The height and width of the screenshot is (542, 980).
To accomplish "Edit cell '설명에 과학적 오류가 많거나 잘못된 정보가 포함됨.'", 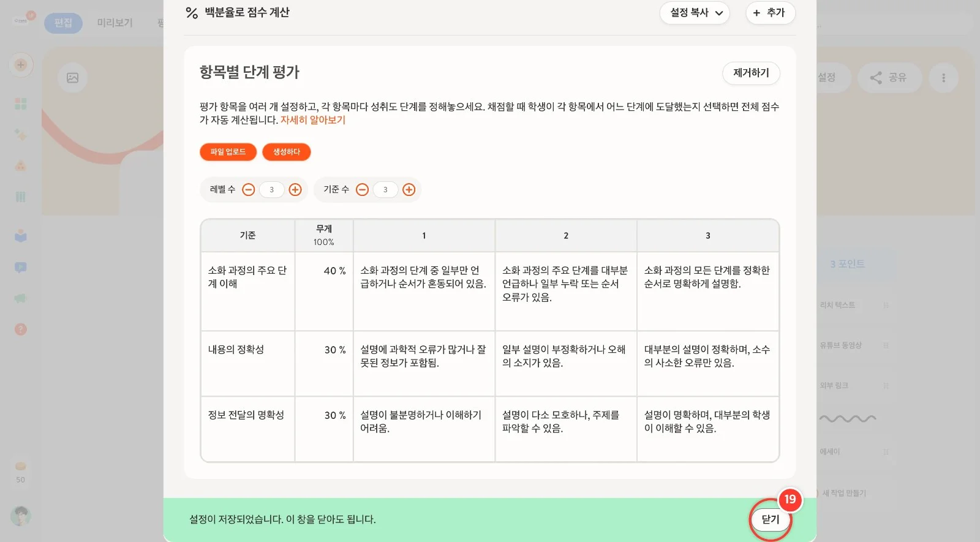I will point(424,364).
